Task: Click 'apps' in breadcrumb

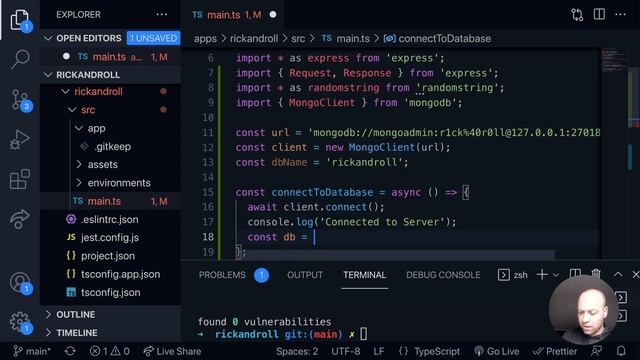Action: tap(205, 39)
